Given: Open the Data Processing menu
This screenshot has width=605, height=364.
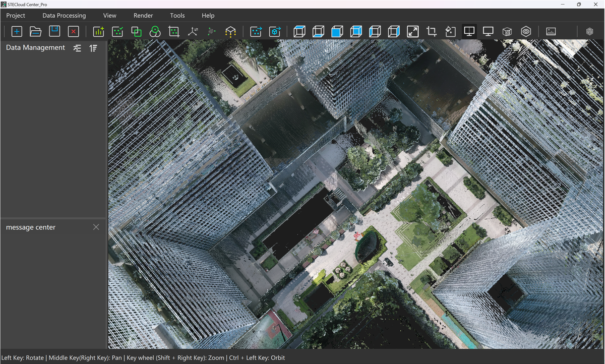Looking at the screenshot, I should tap(64, 16).
